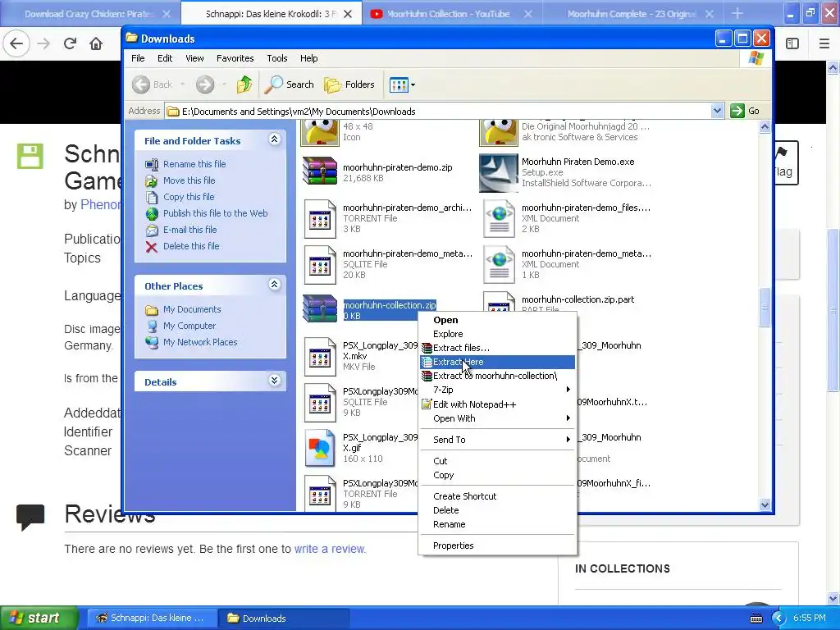Click Rename this file task
Viewport: 840px width, 630px height.
coord(194,164)
